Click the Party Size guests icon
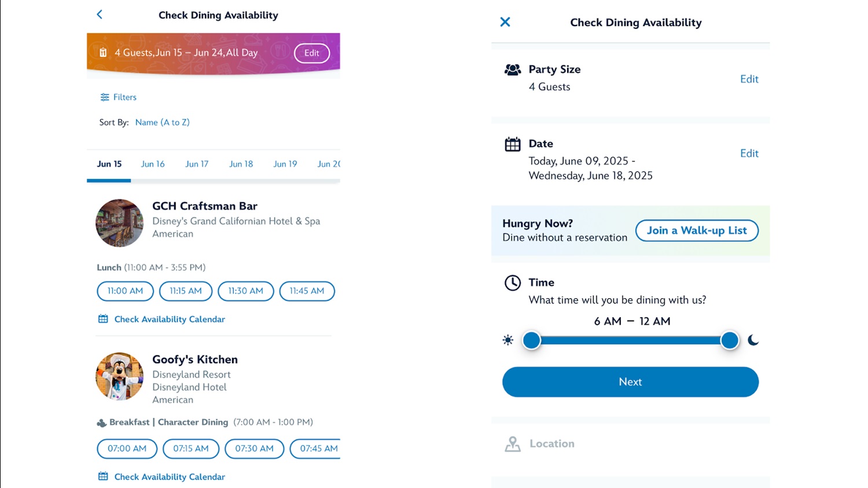 pyautogui.click(x=513, y=70)
